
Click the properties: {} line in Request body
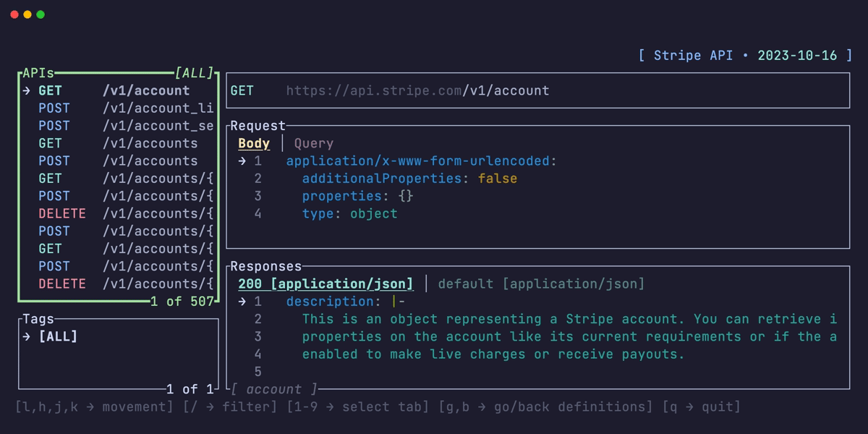[357, 196]
